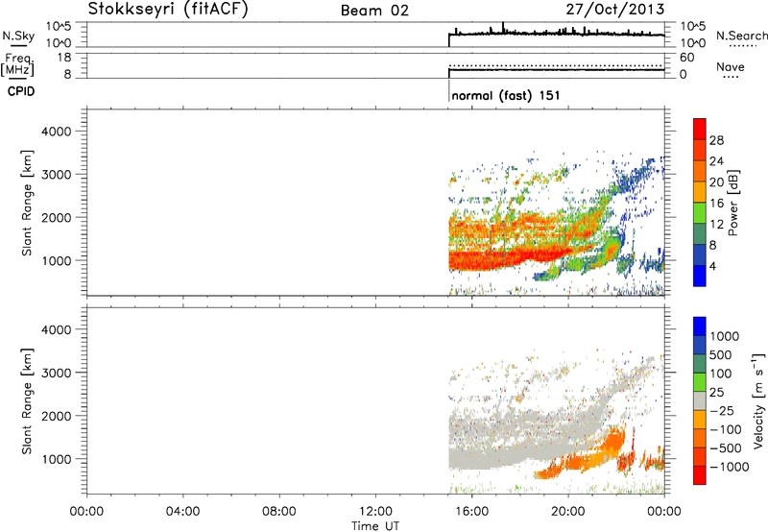Click the "28" power colorbar value

[x=716, y=140]
